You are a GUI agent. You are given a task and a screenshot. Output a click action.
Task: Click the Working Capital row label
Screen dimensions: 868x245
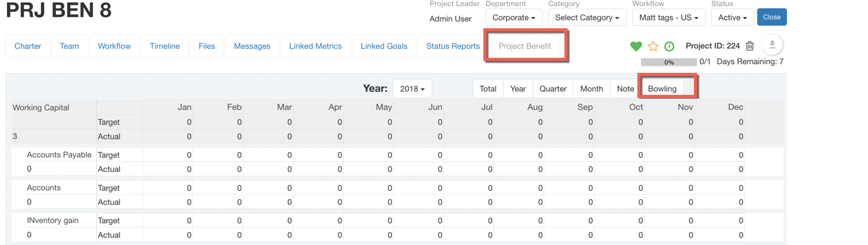(41, 107)
